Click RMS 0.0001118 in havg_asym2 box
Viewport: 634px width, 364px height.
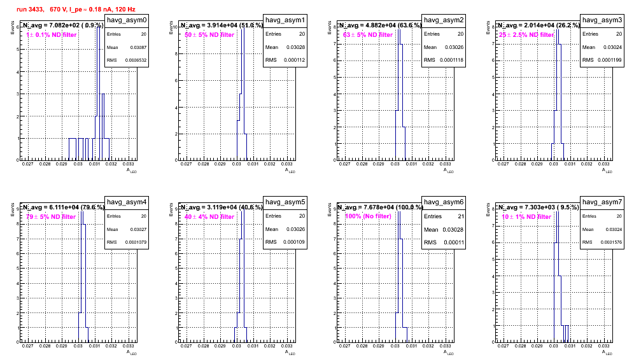[x=444, y=60]
